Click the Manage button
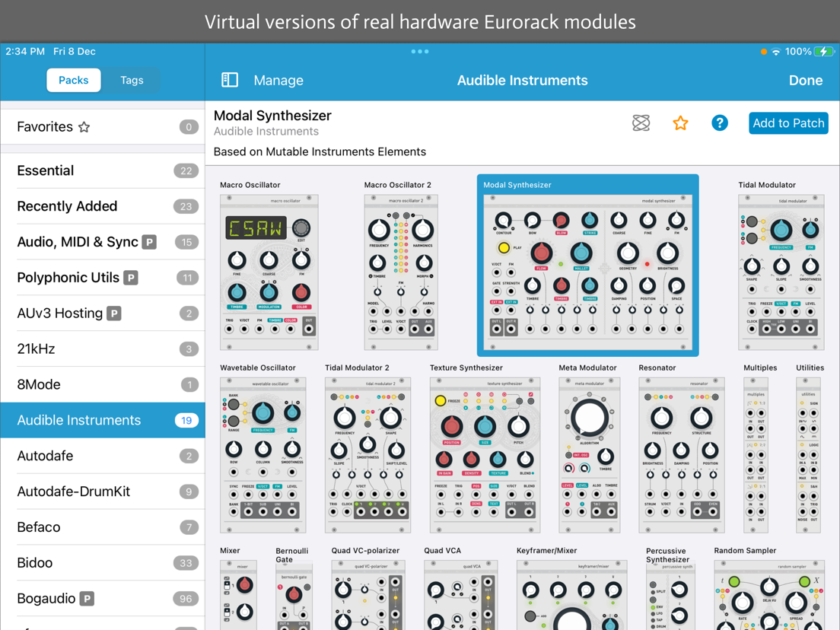Image resolution: width=840 pixels, height=630 pixels. [x=278, y=81]
